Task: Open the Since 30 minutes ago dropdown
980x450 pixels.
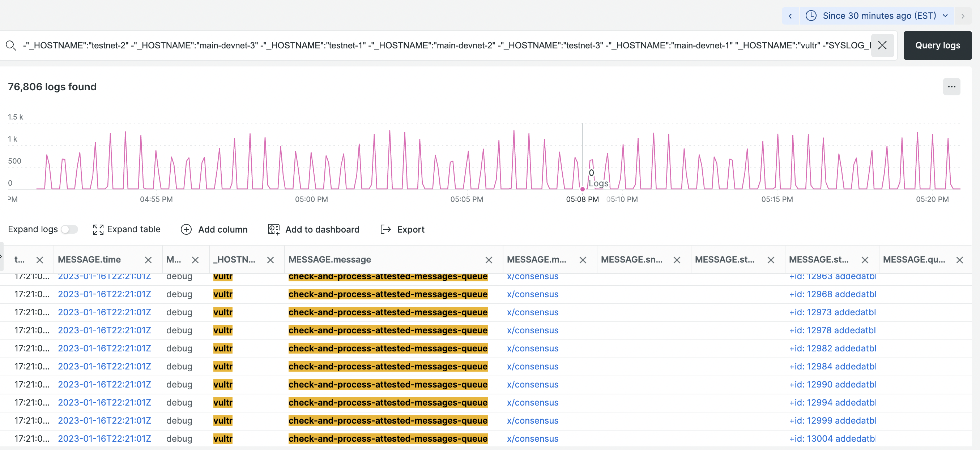Action: [946, 16]
